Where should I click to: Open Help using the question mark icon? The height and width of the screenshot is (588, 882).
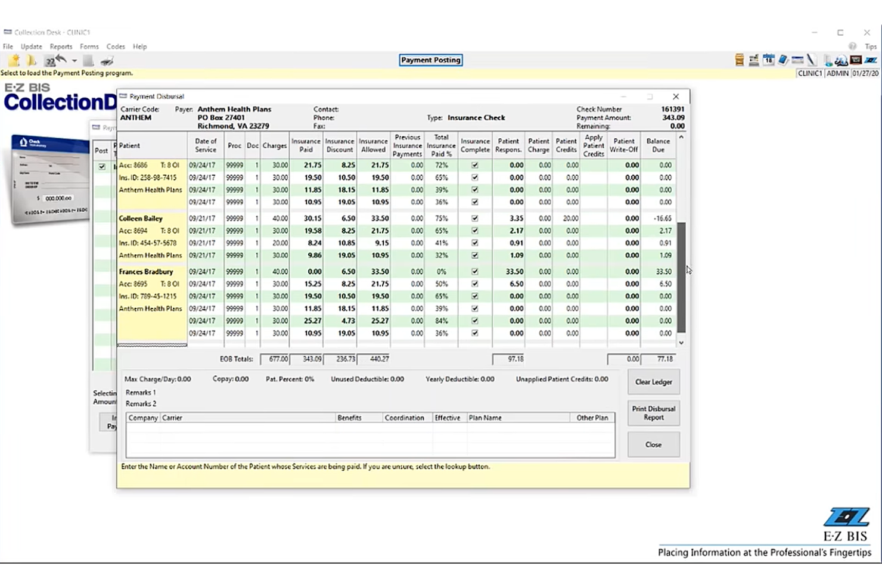tap(852, 46)
